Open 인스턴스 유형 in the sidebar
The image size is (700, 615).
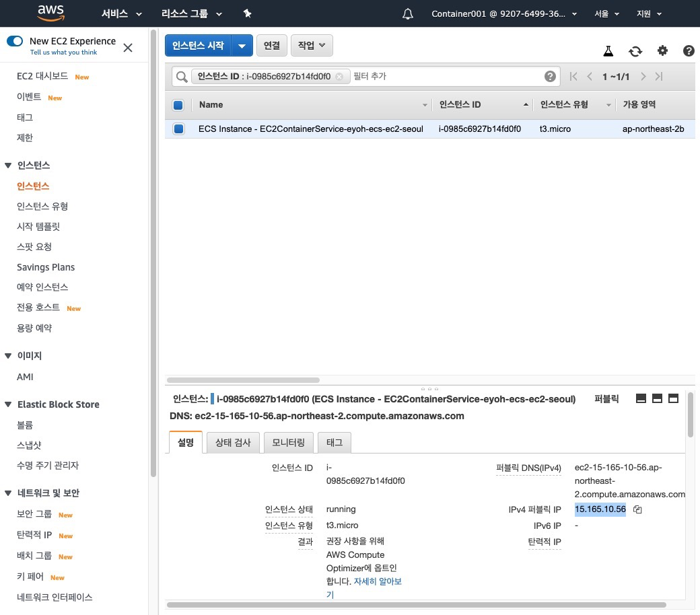click(42, 206)
